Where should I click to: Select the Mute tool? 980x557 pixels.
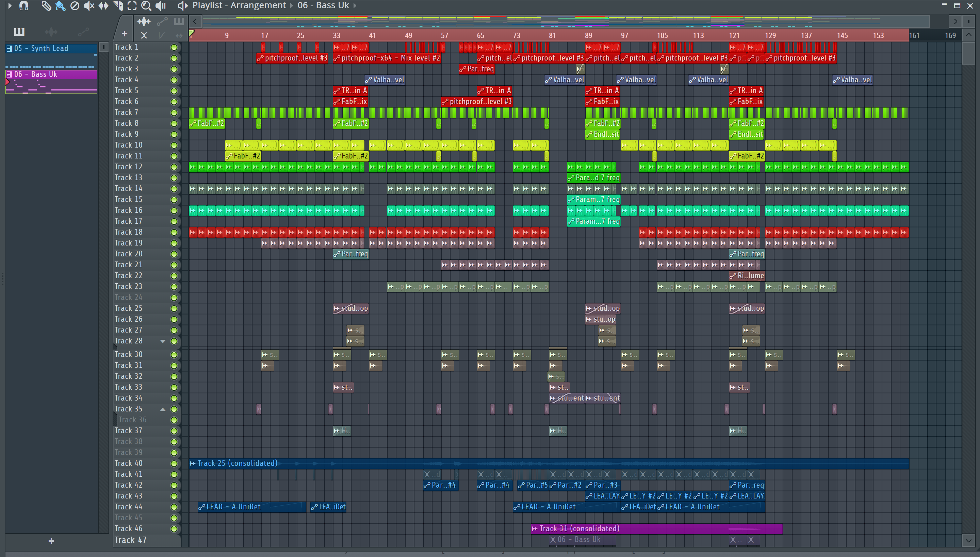pos(89,6)
